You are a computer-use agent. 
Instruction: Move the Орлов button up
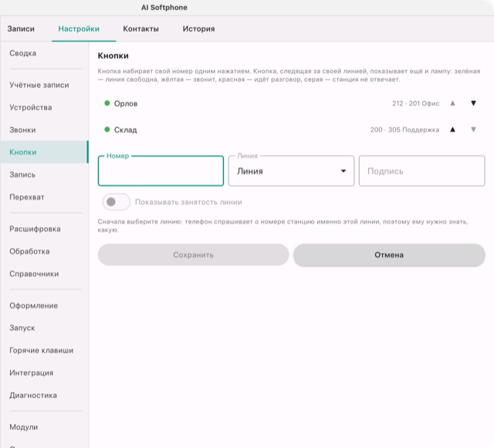pos(453,103)
